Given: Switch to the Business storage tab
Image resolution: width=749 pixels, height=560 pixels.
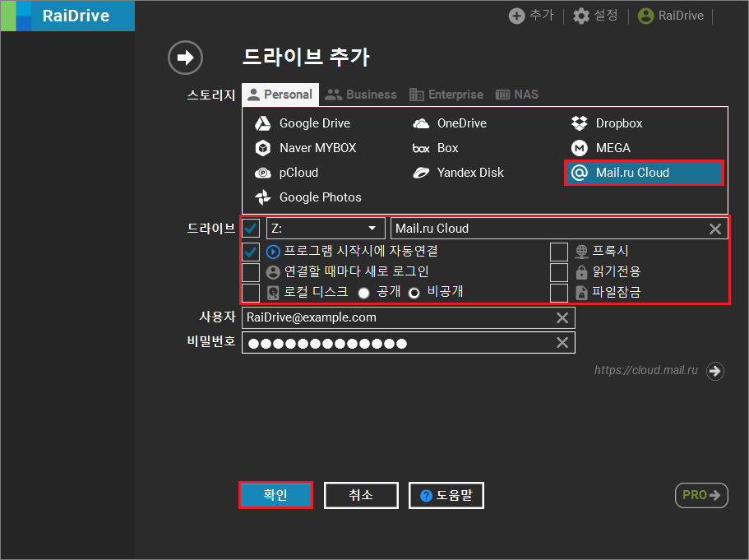Looking at the screenshot, I should [361, 95].
